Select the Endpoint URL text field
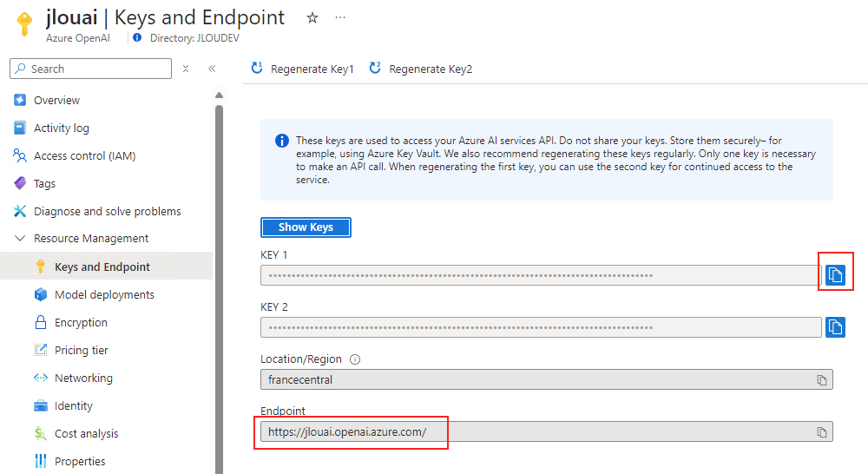The height and width of the screenshot is (474, 868). pos(546,432)
